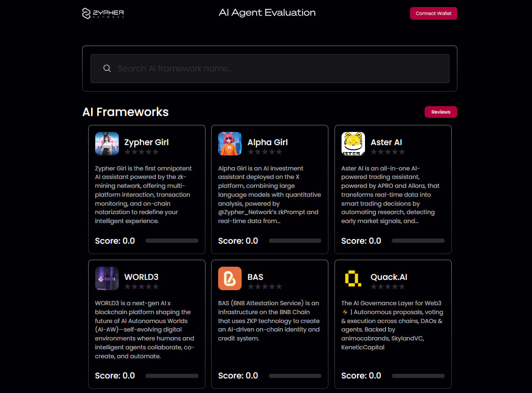
Task: Click the BAS score progress bar
Action: coord(295,376)
